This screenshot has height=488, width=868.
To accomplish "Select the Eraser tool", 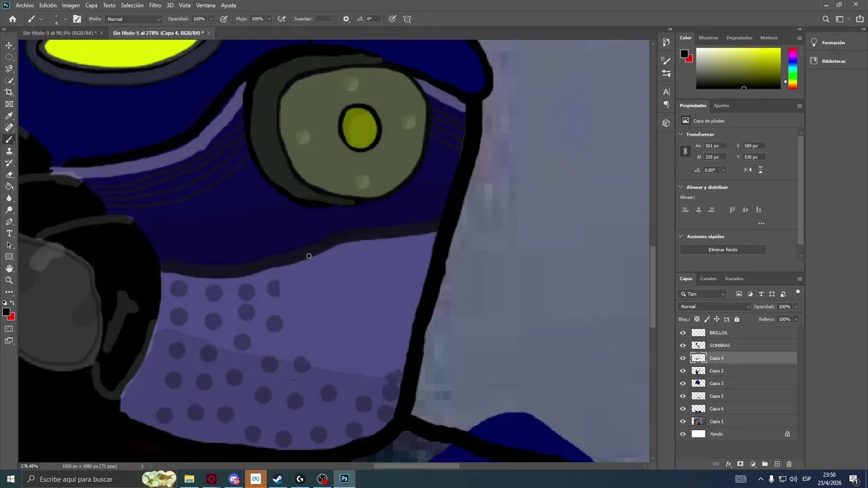I will pyautogui.click(x=9, y=174).
